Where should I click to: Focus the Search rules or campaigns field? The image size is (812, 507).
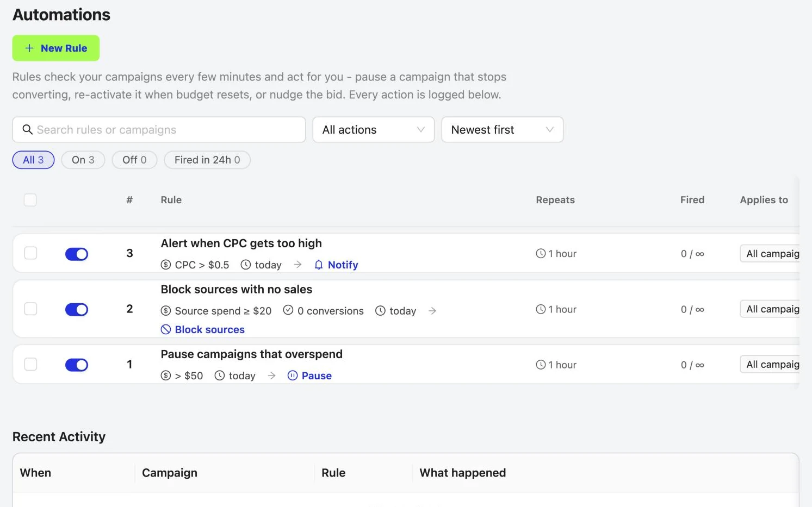coord(159,130)
